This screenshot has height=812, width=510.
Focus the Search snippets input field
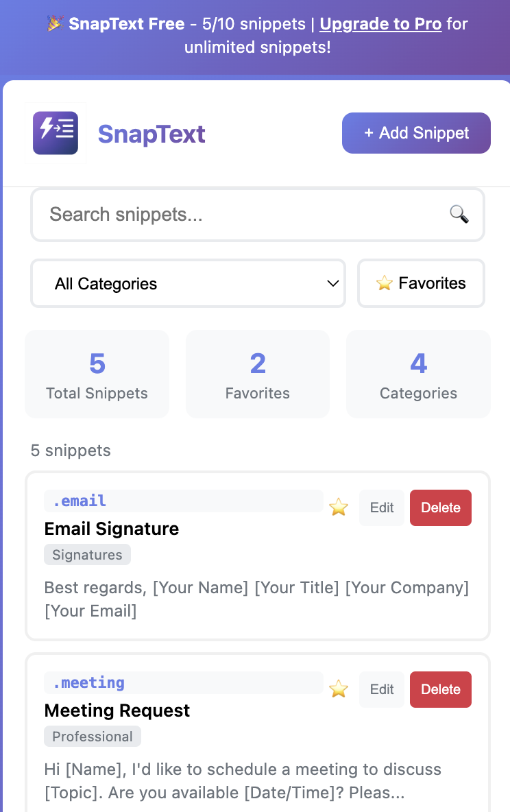point(257,215)
